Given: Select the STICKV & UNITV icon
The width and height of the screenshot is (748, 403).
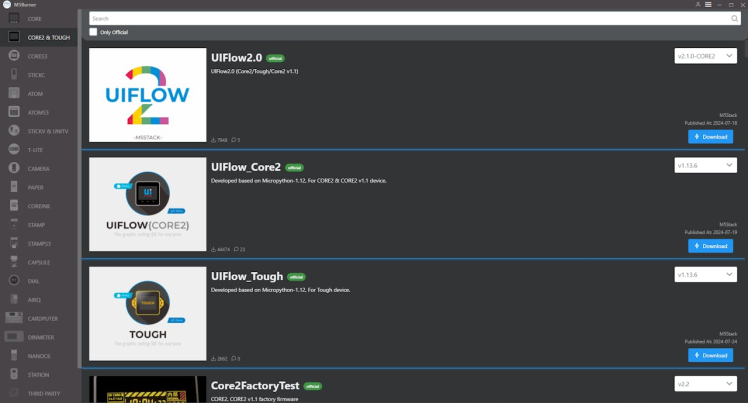Looking at the screenshot, I should pos(14,130).
